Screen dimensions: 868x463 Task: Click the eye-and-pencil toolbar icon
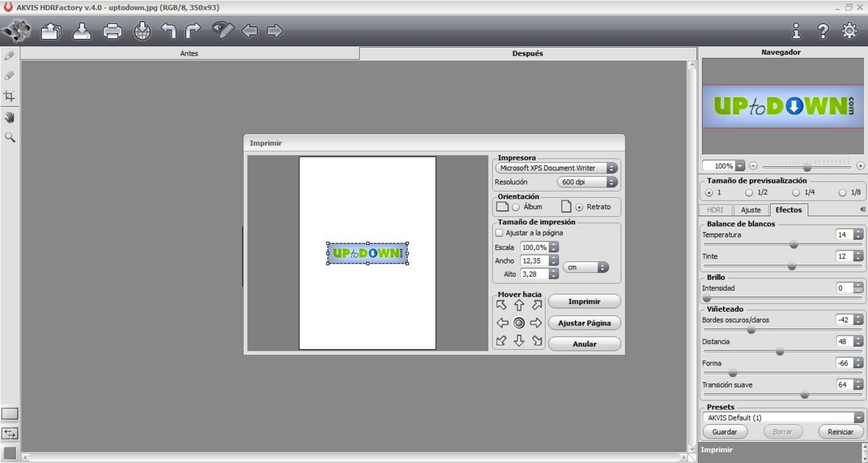[223, 30]
